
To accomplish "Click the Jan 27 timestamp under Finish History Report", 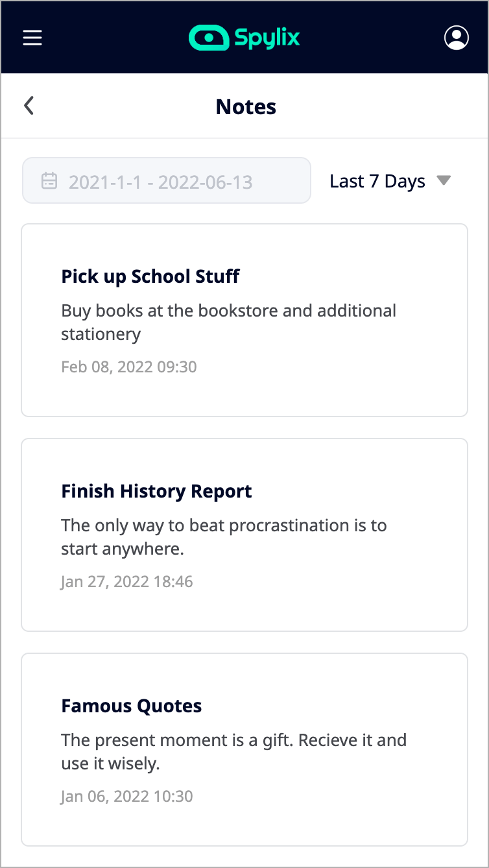I will 126,581.
